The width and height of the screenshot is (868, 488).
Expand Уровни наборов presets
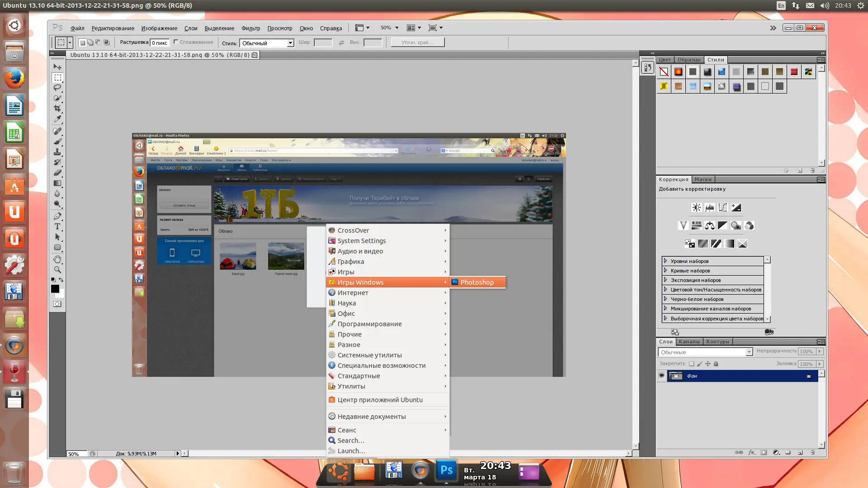tap(665, 261)
